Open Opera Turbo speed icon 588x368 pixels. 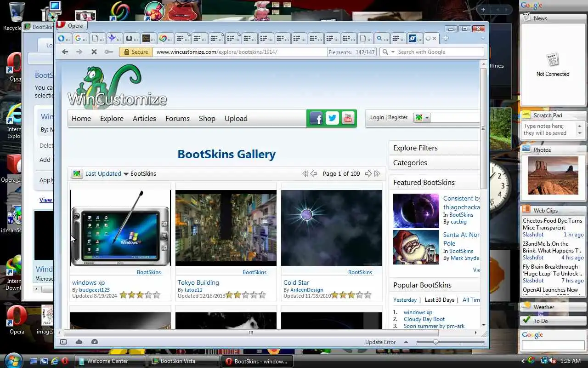pos(95,342)
